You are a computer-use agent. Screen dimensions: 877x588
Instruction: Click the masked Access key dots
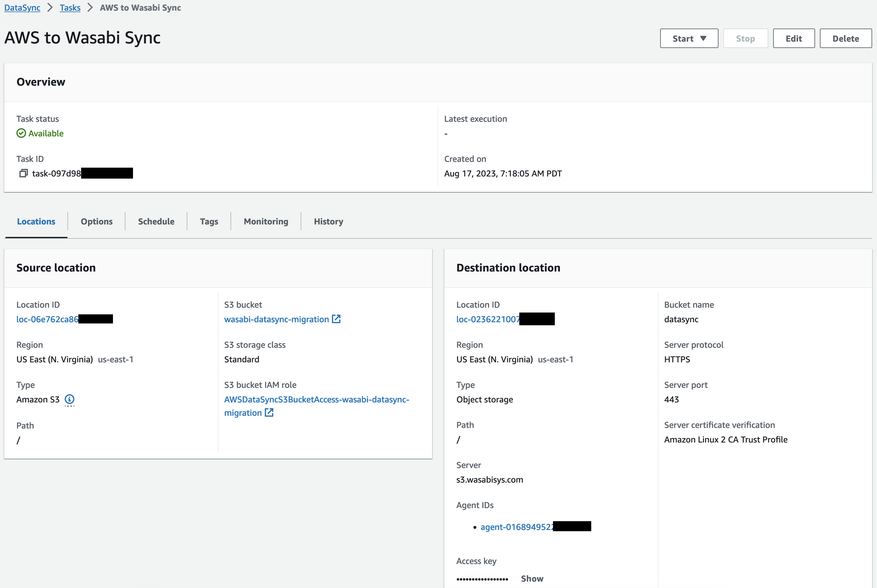482,579
